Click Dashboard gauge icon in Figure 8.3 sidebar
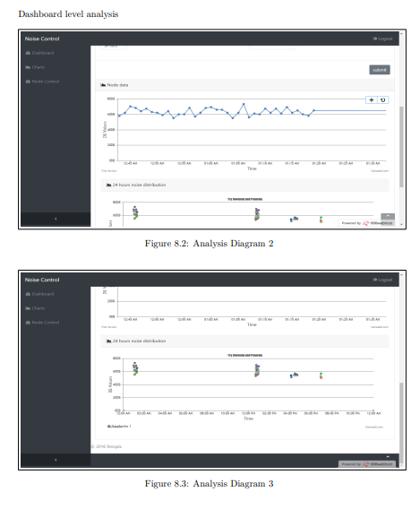 click(28, 294)
